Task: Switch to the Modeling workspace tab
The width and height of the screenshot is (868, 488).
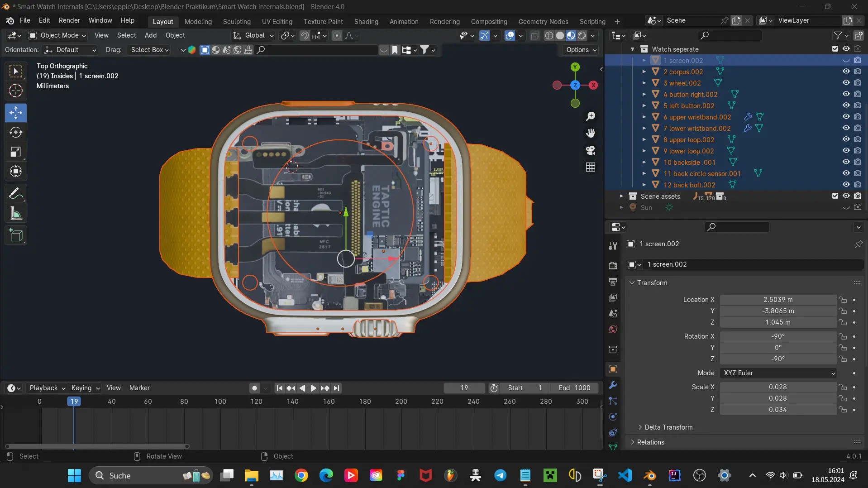Action: pos(198,22)
